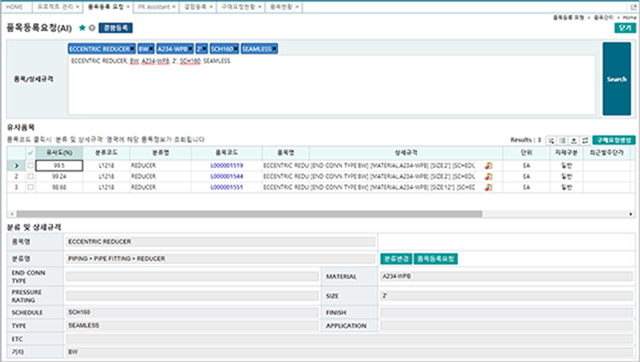Sort by the similarity (%) column header
640x362 pixels.
pos(59,153)
